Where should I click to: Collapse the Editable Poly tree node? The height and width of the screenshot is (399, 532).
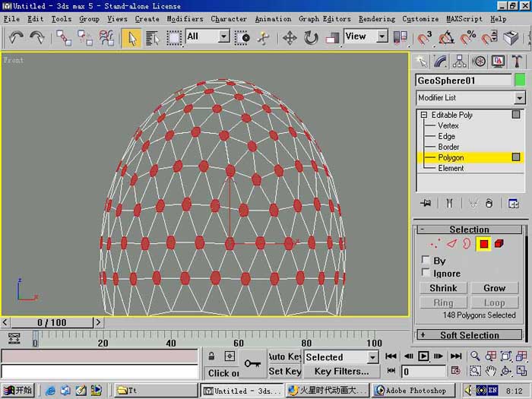click(x=424, y=115)
